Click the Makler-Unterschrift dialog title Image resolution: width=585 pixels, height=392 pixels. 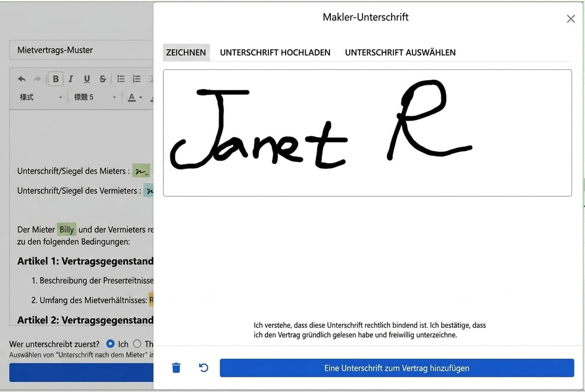[365, 17]
